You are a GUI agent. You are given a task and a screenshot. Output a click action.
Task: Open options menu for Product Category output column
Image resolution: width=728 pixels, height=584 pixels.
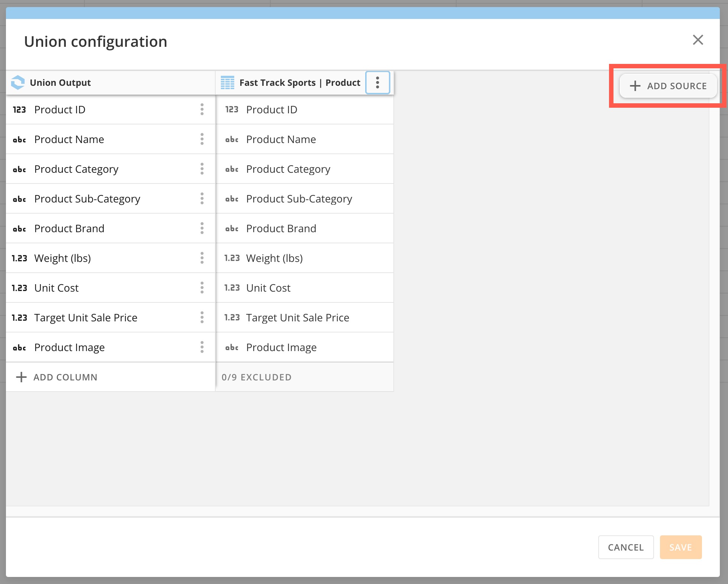(x=202, y=169)
